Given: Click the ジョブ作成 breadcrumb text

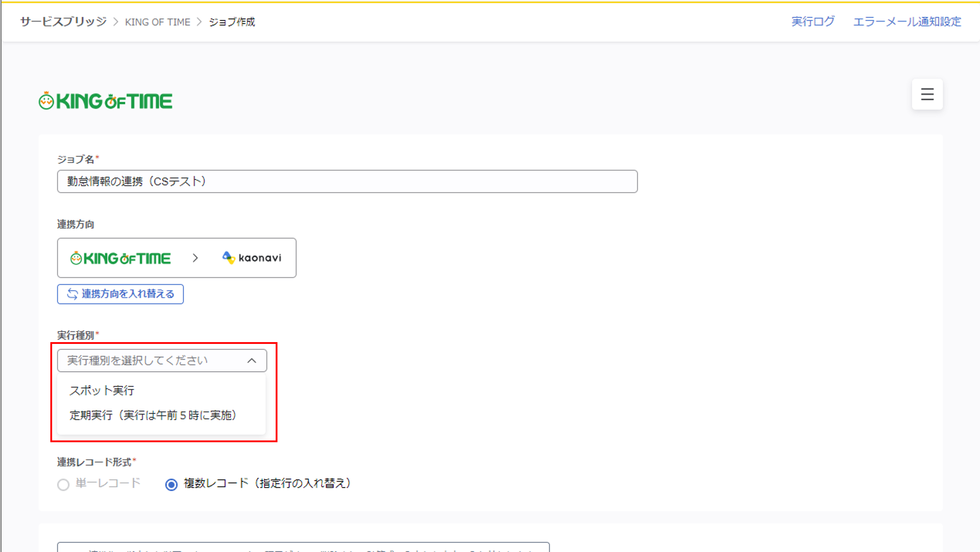Looking at the screenshot, I should (x=232, y=22).
